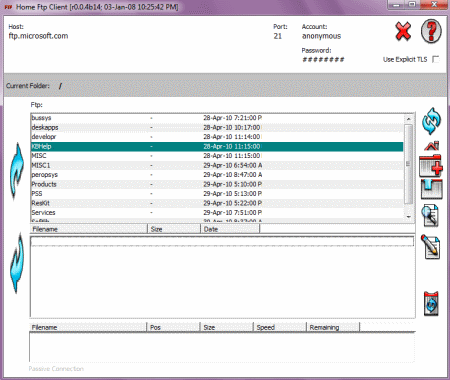
Task: Minimize the Home Ftp Client window
Action: [x=397, y=4]
